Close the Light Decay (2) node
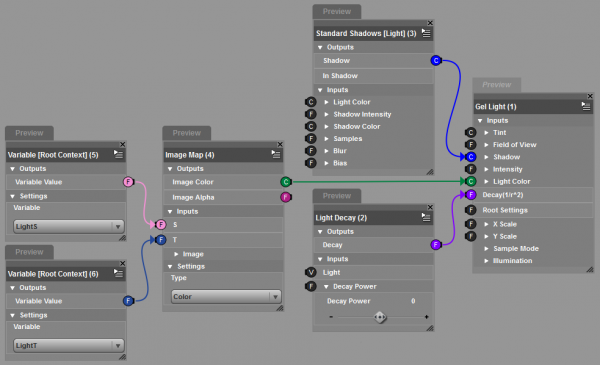600x365 pixels. 430,207
